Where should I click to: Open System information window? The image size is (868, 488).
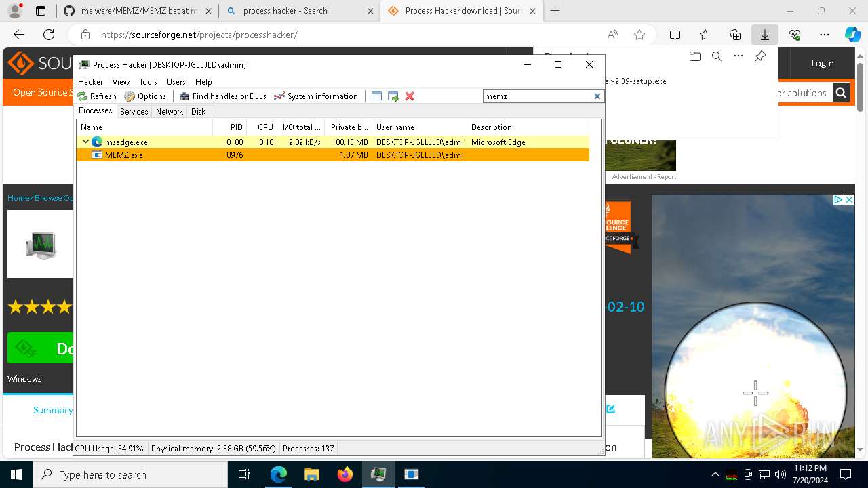click(315, 96)
